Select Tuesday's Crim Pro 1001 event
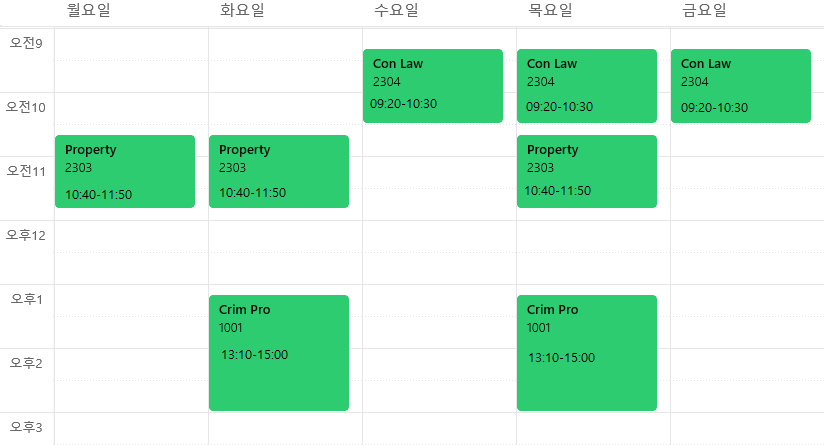 coord(279,352)
